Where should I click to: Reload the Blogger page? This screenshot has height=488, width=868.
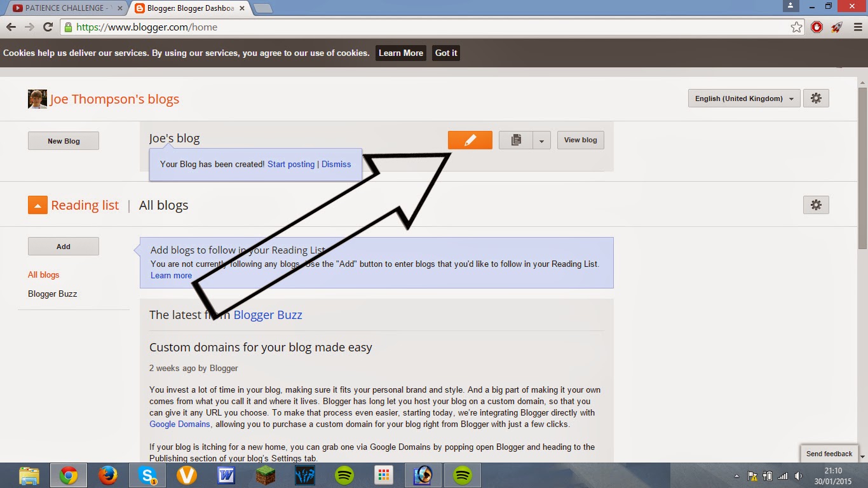coord(48,27)
